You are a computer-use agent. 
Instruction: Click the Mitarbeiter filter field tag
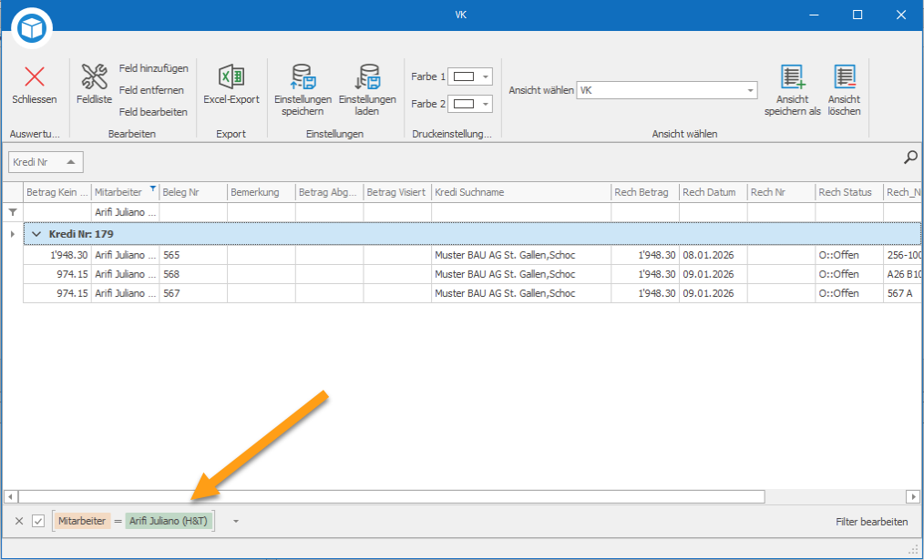point(82,521)
